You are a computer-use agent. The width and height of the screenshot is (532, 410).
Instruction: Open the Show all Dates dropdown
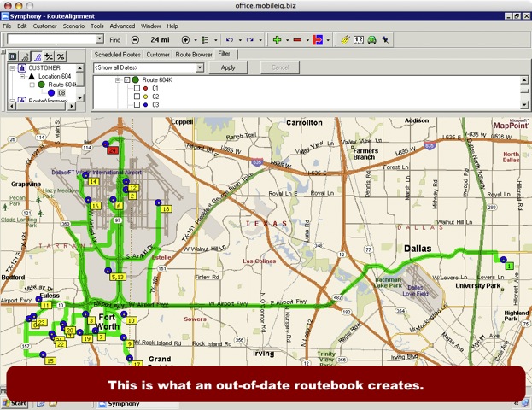pyautogui.click(x=202, y=67)
